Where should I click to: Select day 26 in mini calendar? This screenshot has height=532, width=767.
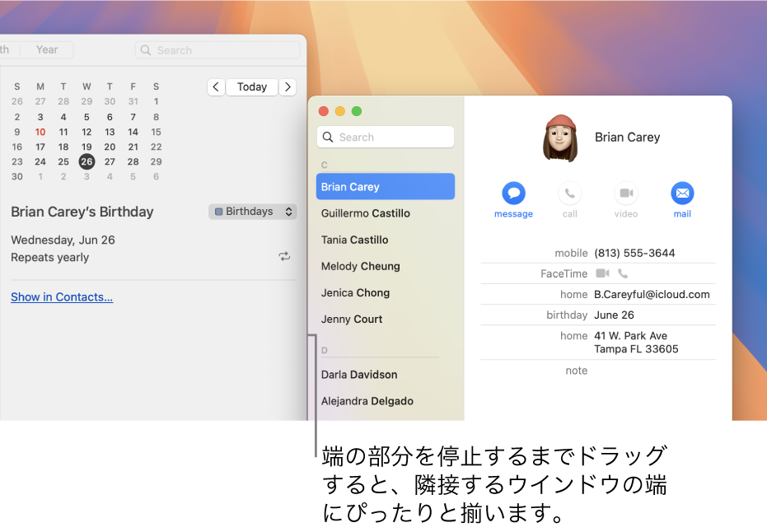(87, 161)
